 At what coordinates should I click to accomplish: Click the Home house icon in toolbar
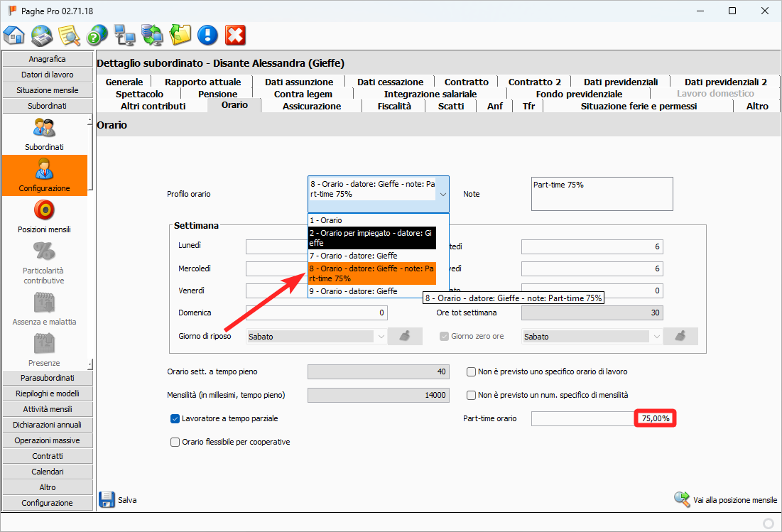pos(14,35)
